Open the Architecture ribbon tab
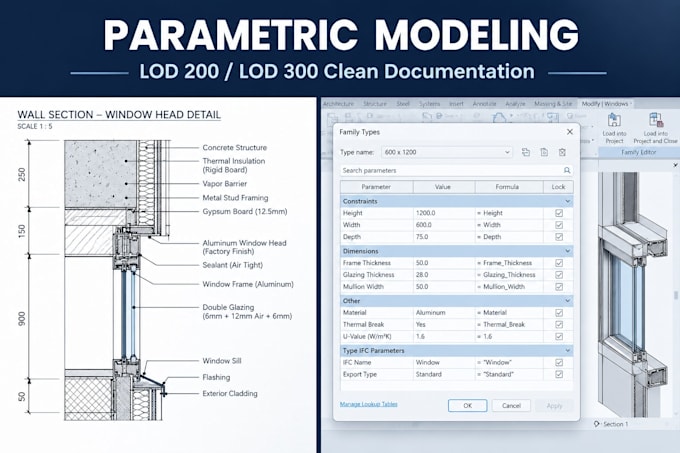The height and width of the screenshot is (453, 680). 338,104
